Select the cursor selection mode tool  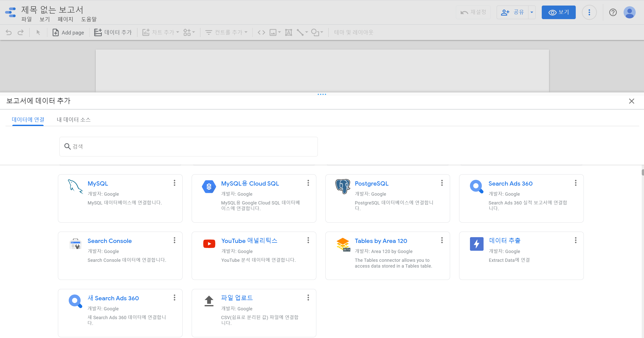[38, 32]
